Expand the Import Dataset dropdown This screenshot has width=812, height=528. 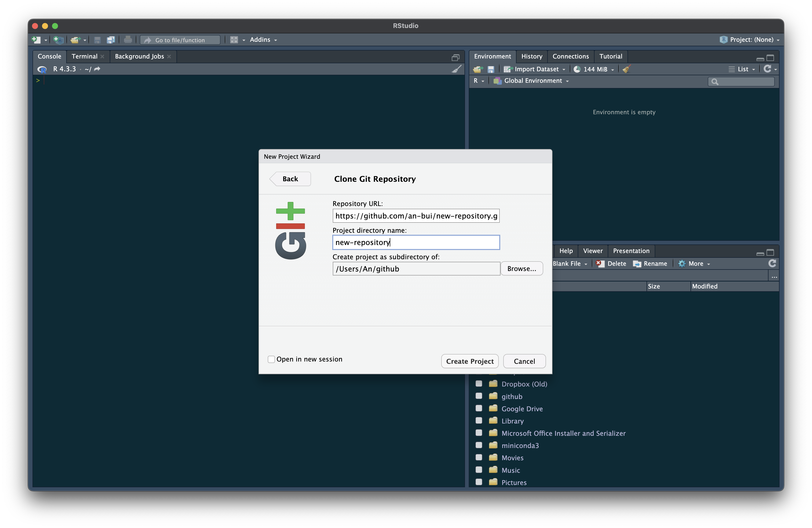pyautogui.click(x=536, y=69)
